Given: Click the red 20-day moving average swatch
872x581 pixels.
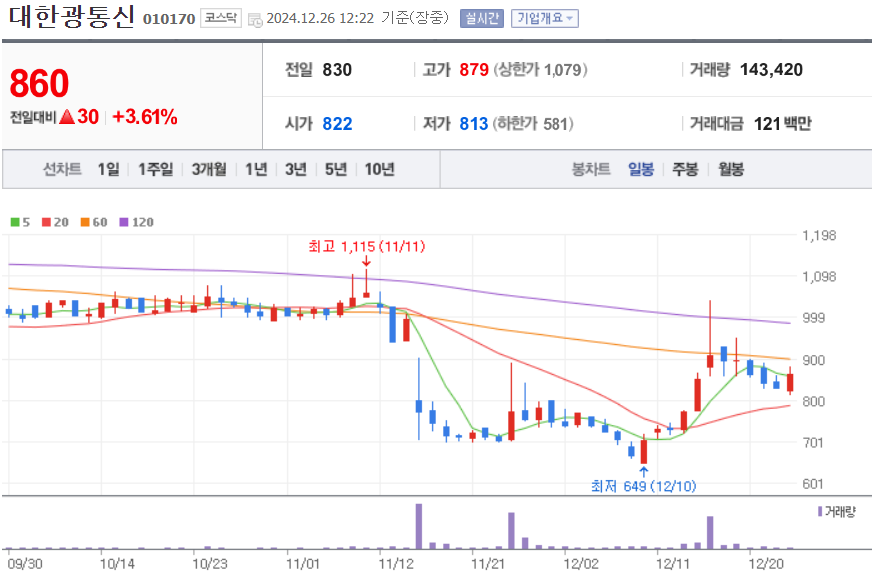Looking at the screenshot, I should click(x=46, y=222).
